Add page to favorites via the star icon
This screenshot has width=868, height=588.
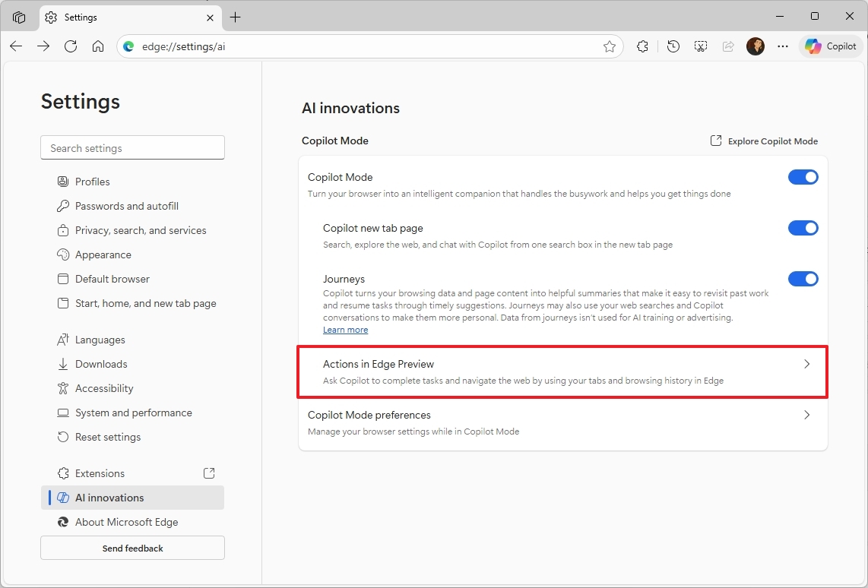(610, 46)
